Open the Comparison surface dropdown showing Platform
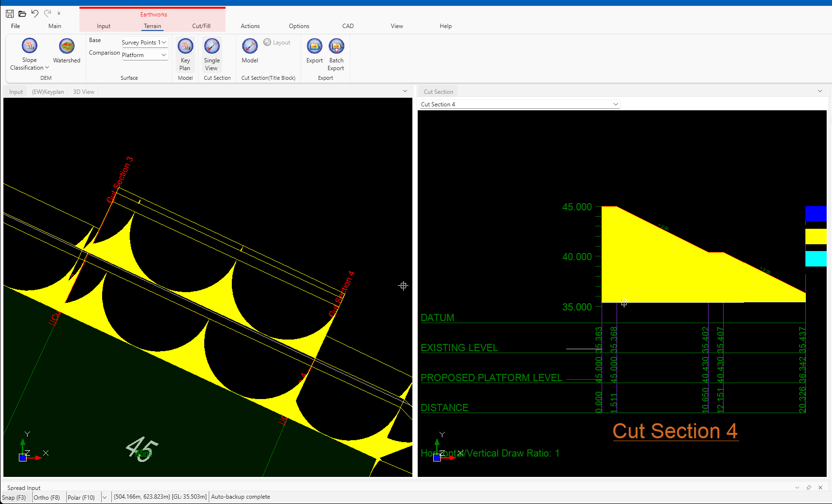This screenshot has height=504, width=832. (x=144, y=55)
